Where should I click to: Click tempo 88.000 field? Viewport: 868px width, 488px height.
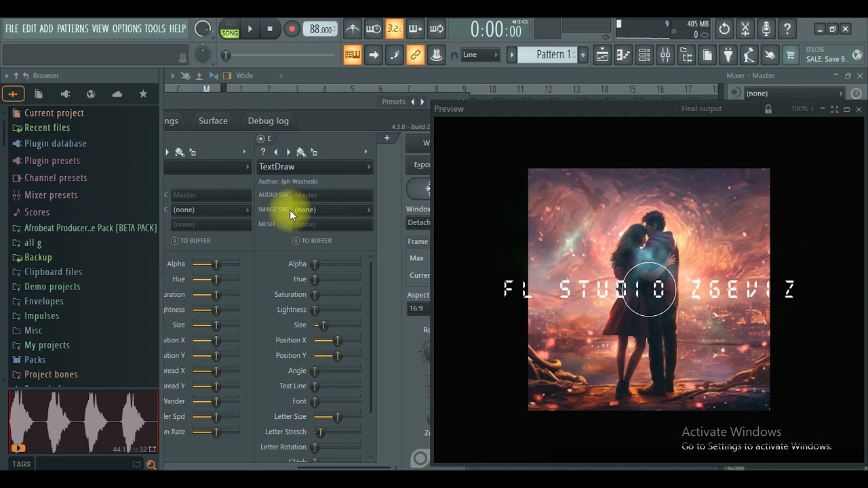click(x=320, y=29)
